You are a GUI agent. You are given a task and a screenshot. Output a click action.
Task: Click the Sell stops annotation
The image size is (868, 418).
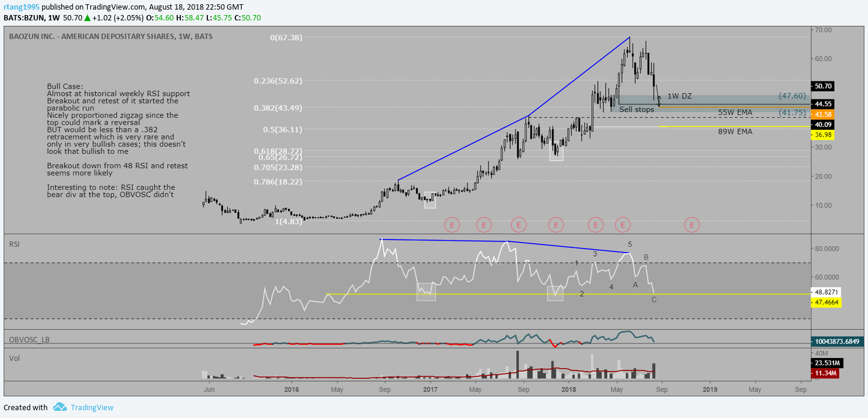pyautogui.click(x=637, y=109)
